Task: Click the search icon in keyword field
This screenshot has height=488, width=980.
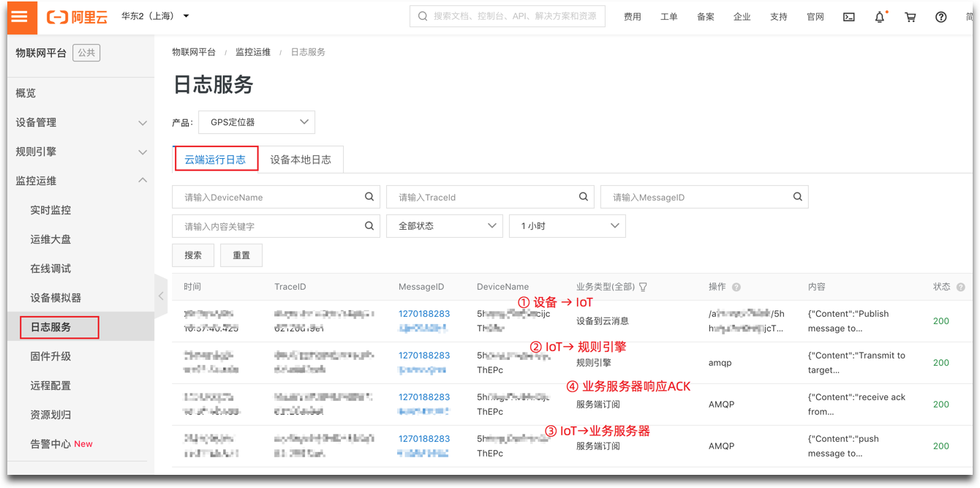Action: pyautogui.click(x=369, y=226)
